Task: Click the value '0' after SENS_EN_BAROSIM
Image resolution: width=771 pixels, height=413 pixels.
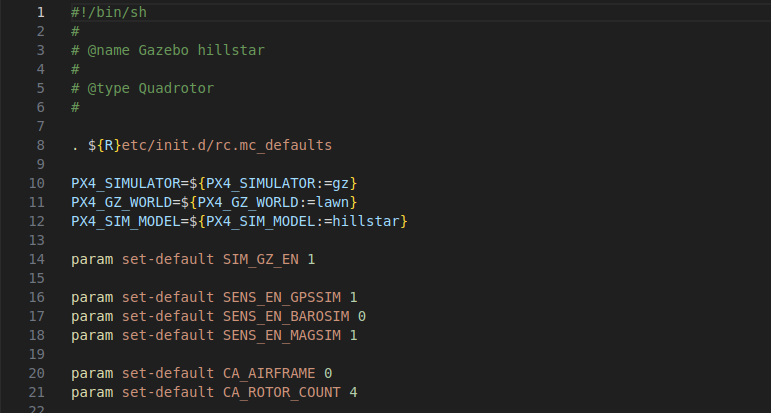Action: (x=362, y=316)
